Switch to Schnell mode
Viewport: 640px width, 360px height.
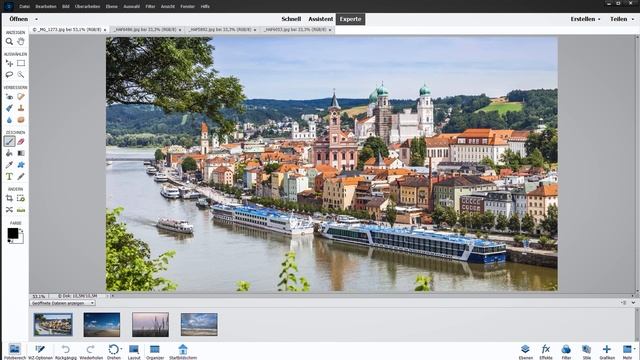click(x=291, y=19)
